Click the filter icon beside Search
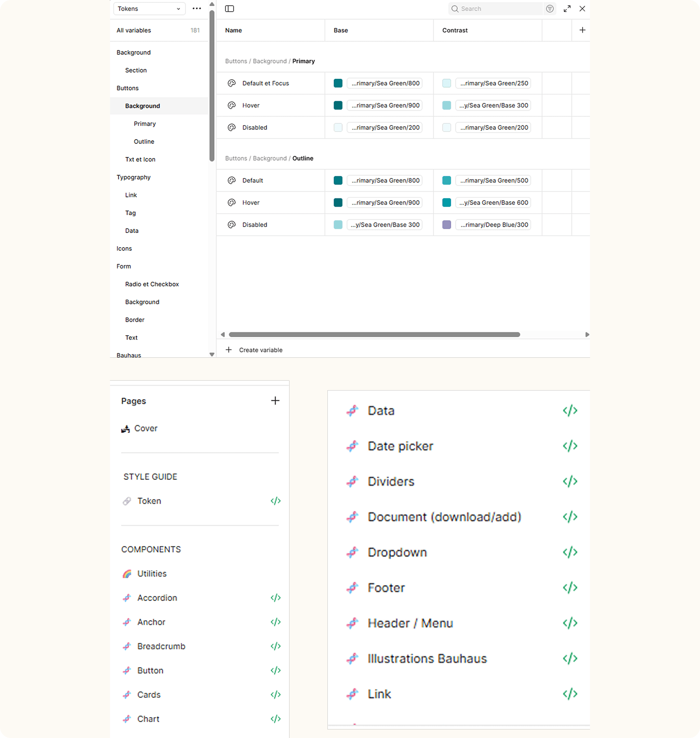 tap(550, 9)
